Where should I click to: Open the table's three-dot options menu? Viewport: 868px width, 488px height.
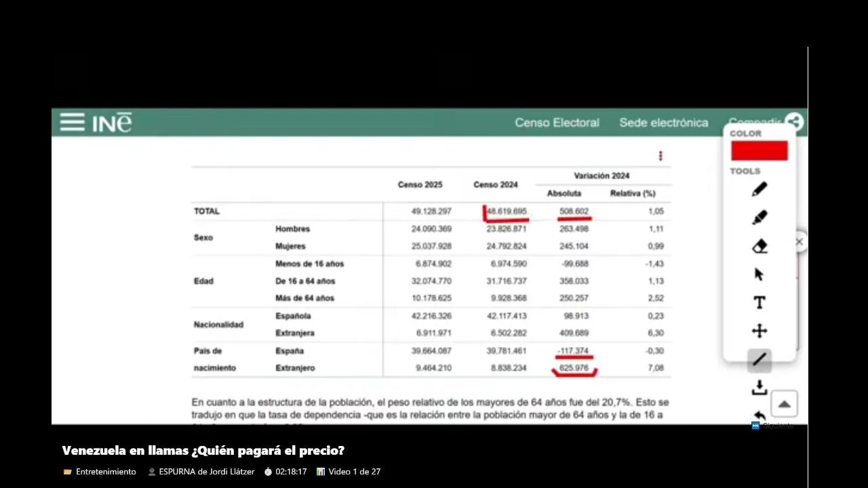coord(660,157)
